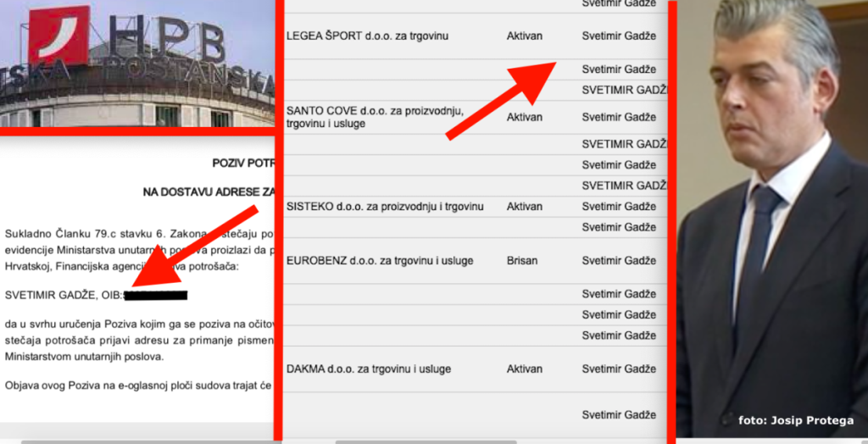The image size is (868, 444).
Task: Click the POZIV POTR document heading
Action: pos(243,164)
